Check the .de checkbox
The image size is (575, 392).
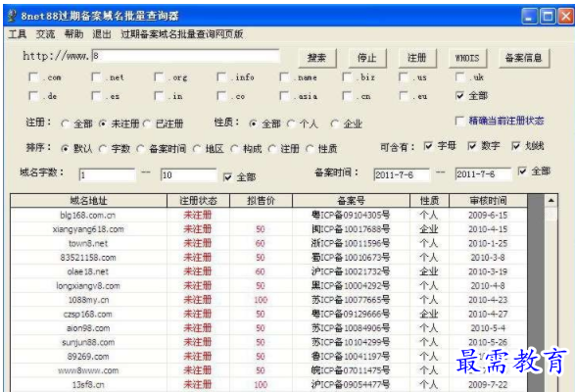click(33, 96)
